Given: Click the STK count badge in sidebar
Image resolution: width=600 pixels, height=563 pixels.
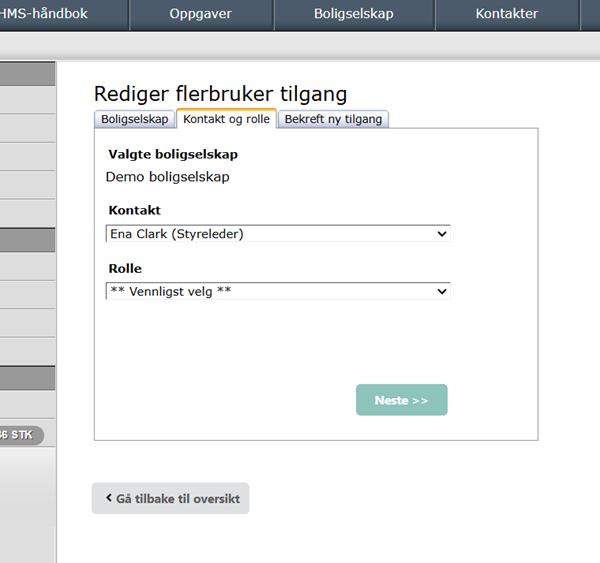Looking at the screenshot, I should click(18, 435).
